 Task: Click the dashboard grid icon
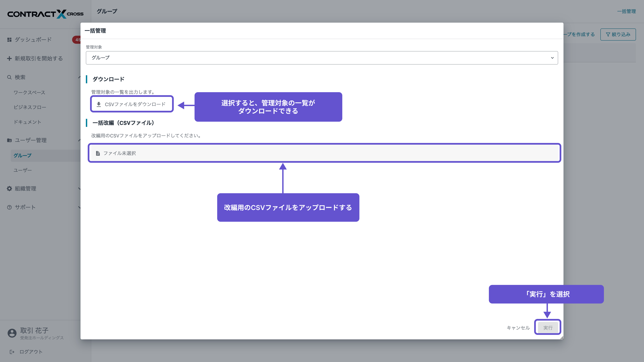click(9, 40)
